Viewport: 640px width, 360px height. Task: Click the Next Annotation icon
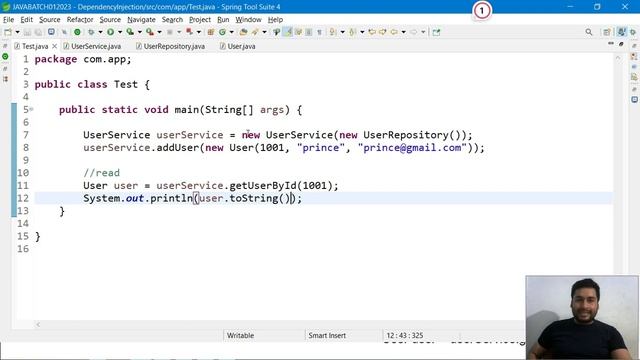click(333, 32)
